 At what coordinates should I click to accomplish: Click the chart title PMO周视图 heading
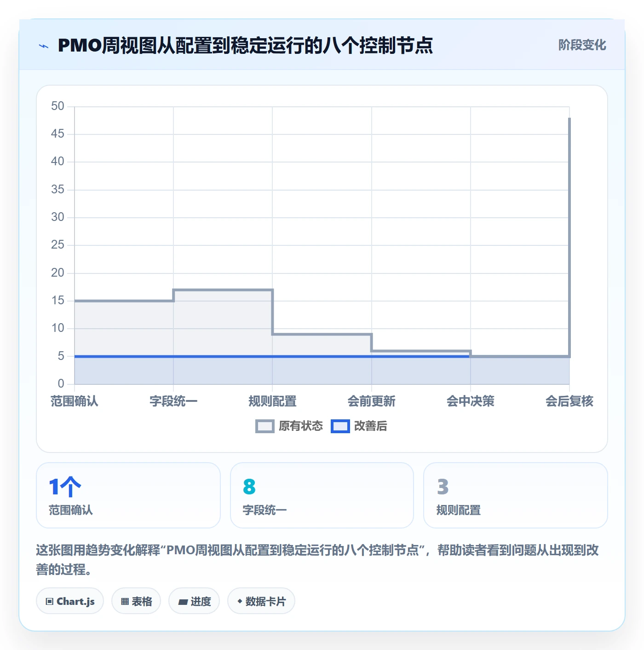click(245, 46)
